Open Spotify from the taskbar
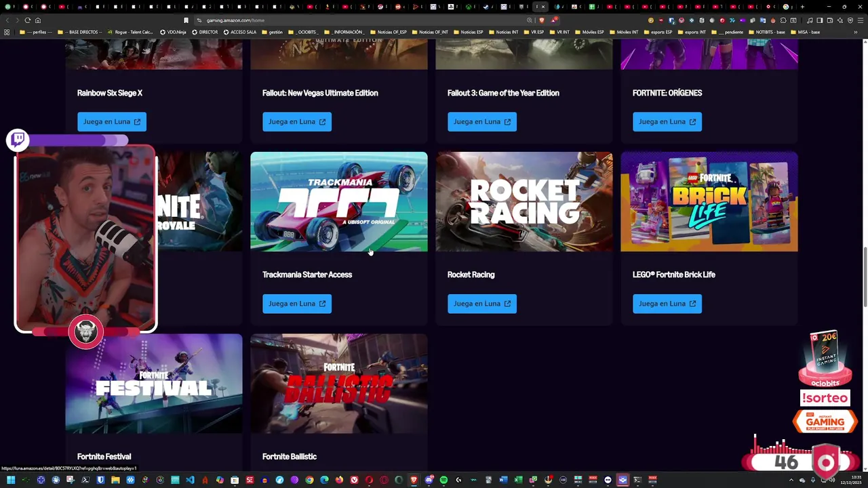 tap(443, 480)
